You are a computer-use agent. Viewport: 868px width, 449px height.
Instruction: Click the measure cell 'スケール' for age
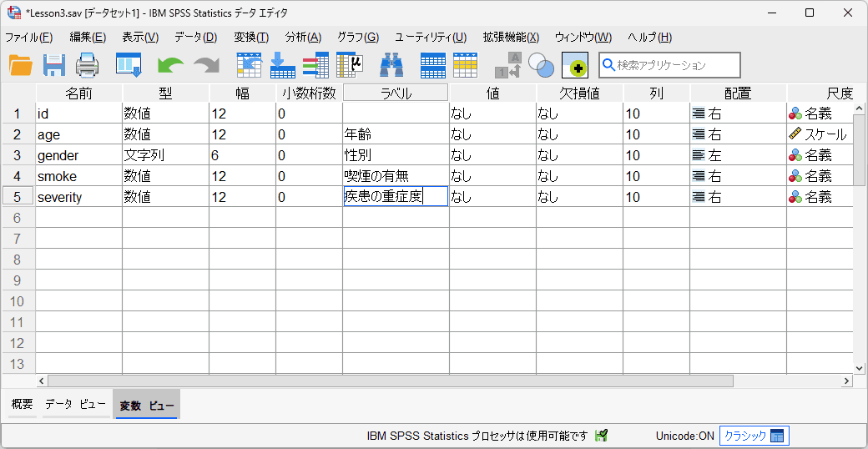tap(821, 134)
